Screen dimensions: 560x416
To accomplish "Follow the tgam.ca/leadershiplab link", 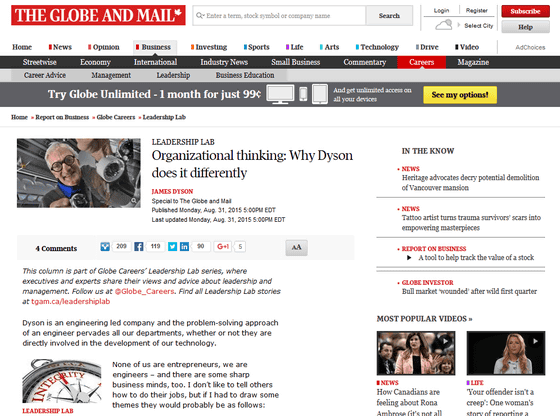I will click(x=71, y=301).
